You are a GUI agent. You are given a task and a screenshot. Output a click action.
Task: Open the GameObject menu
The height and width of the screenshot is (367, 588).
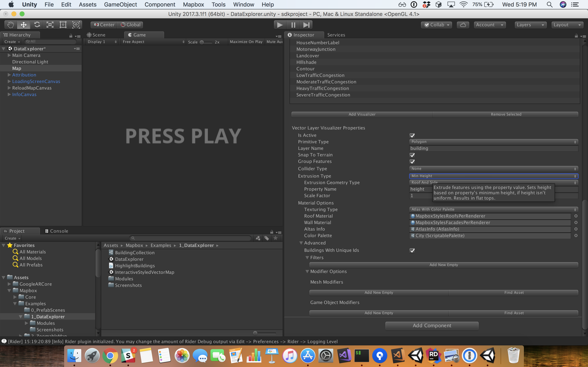(x=120, y=4)
